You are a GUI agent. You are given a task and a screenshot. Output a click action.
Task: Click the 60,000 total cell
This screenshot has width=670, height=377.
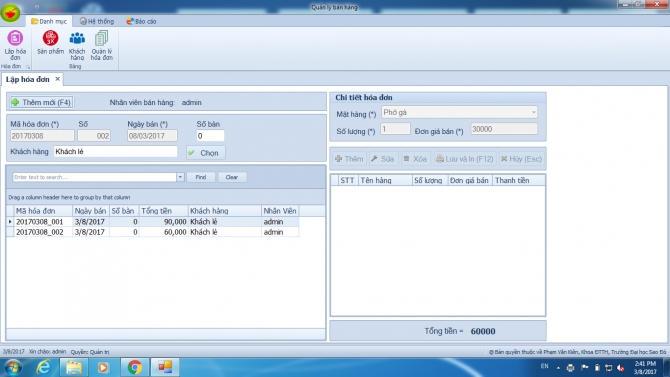click(164, 232)
